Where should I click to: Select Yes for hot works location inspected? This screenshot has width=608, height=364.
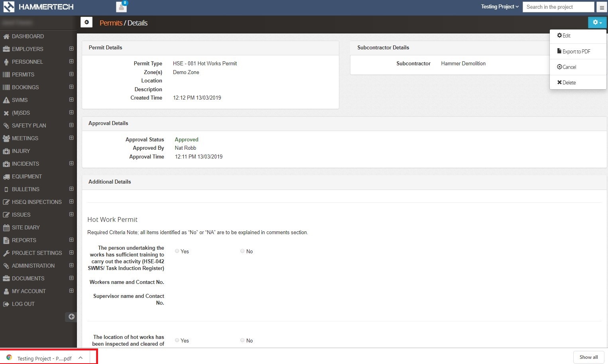click(x=177, y=340)
